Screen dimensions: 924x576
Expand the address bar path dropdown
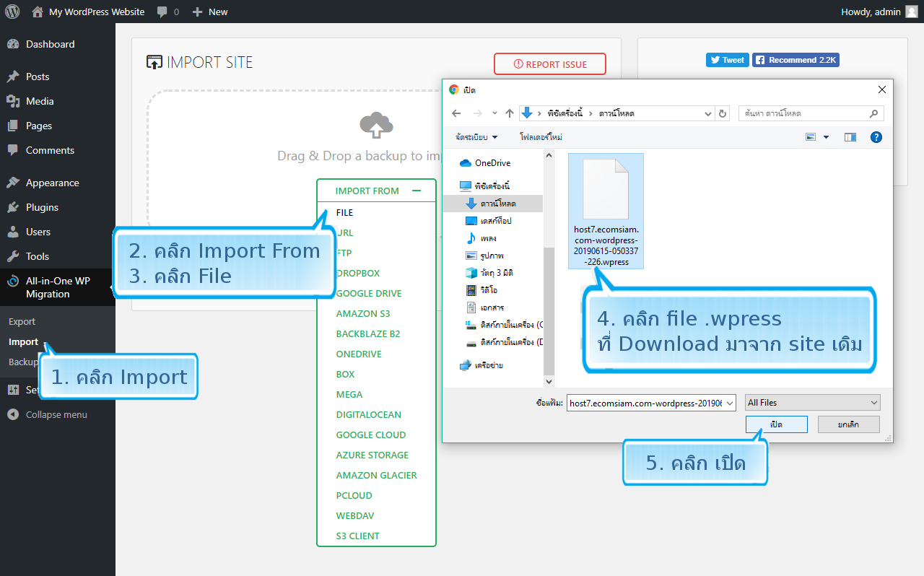[x=708, y=113]
